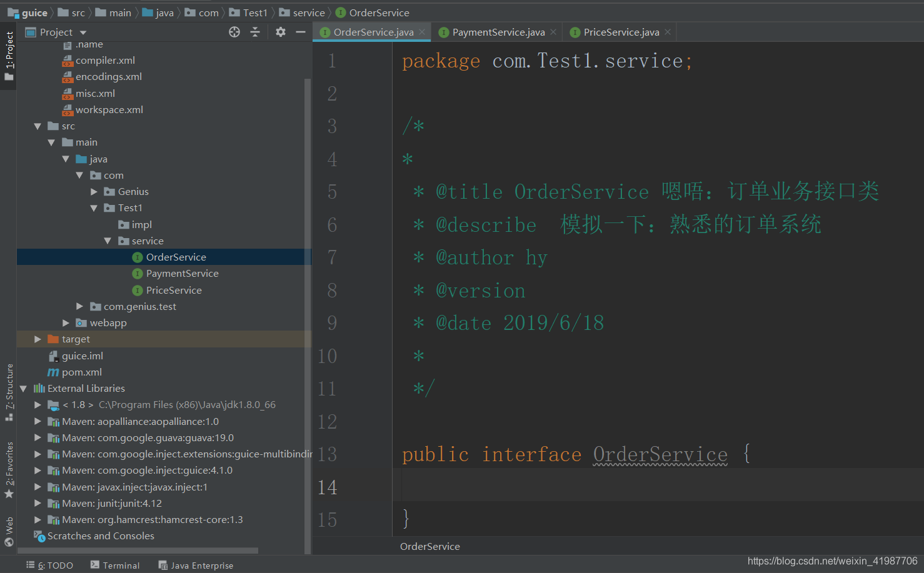The image size is (924, 573).
Task: Select workspace.xml file icon
Action: 68,110
